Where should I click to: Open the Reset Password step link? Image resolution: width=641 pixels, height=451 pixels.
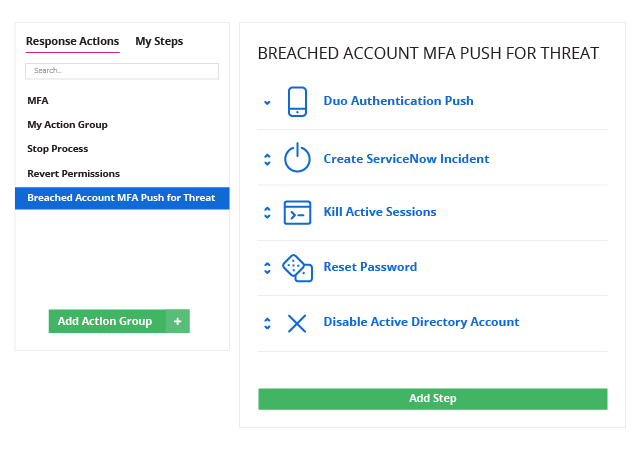(x=370, y=267)
